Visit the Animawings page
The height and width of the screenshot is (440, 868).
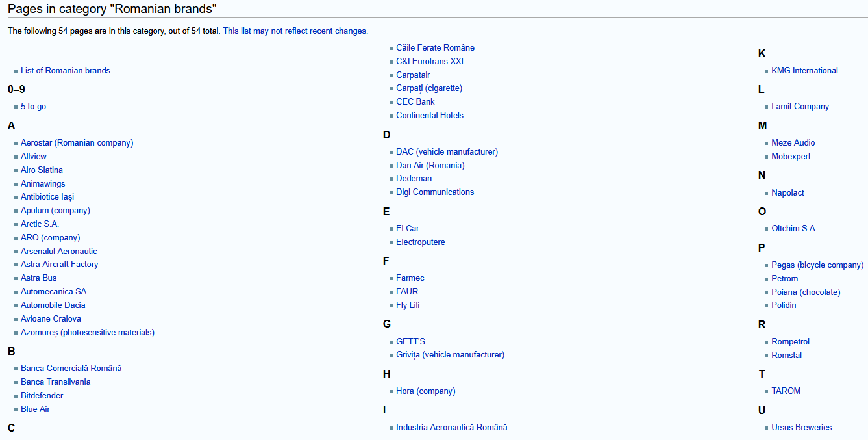pyautogui.click(x=43, y=183)
